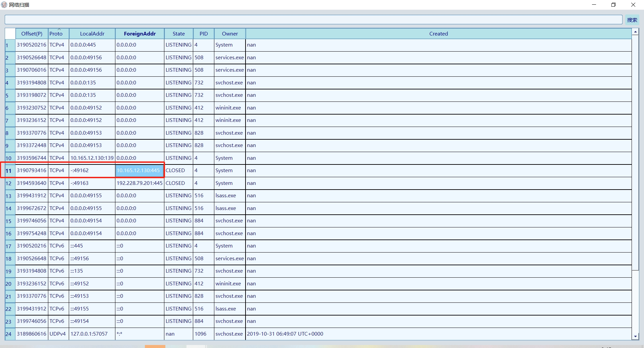Click services.exe owner in row 2
Image resolution: width=644 pixels, height=348 pixels.
(x=230, y=58)
